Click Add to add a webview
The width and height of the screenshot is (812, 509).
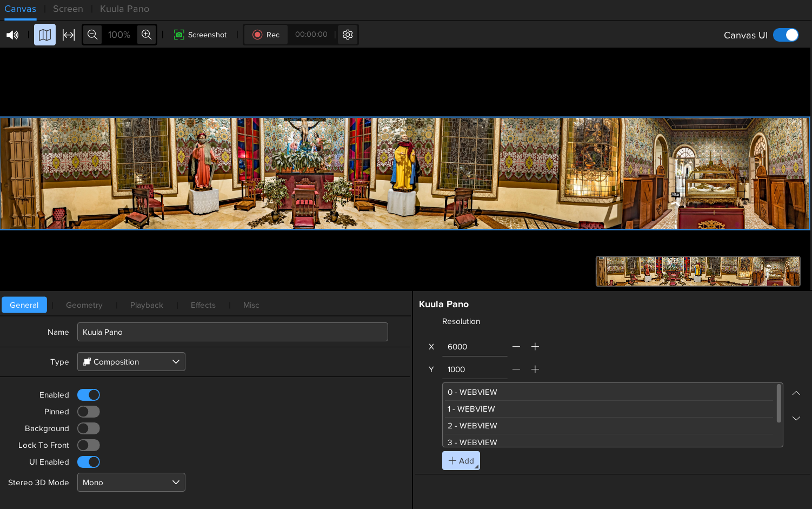pyautogui.click(x=461, y=461)
